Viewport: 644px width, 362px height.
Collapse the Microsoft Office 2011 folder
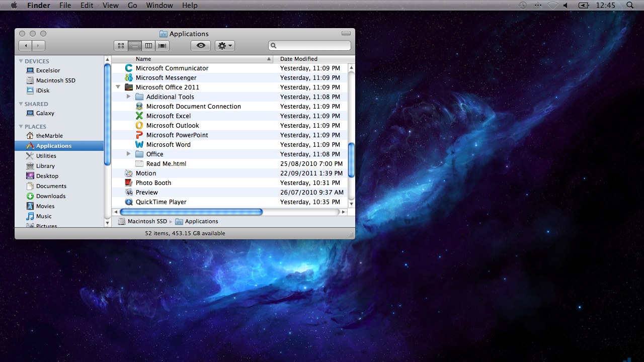coord(118,87)
